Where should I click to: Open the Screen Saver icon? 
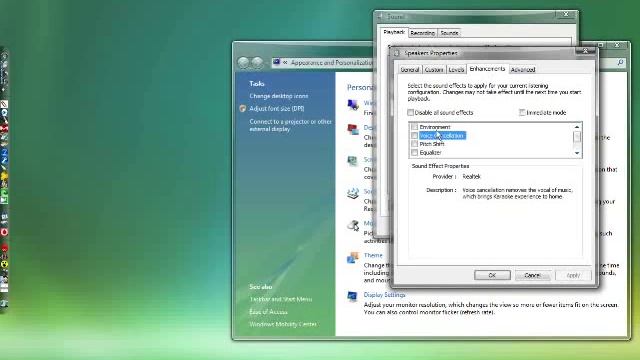353,161
